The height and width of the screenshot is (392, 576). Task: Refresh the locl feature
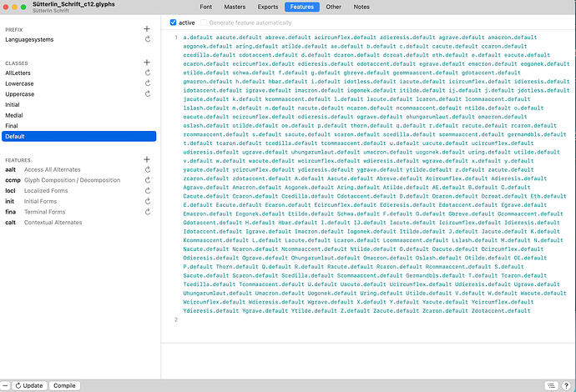[x=147, y=191]
